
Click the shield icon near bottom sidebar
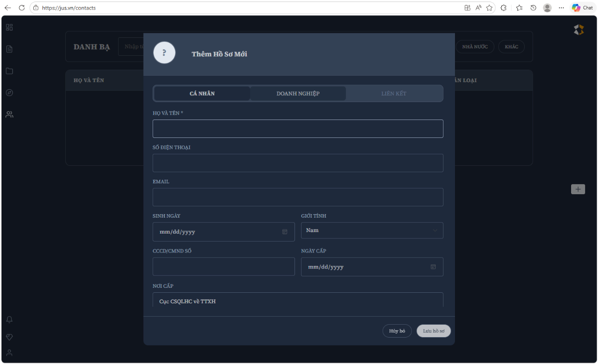9,337
